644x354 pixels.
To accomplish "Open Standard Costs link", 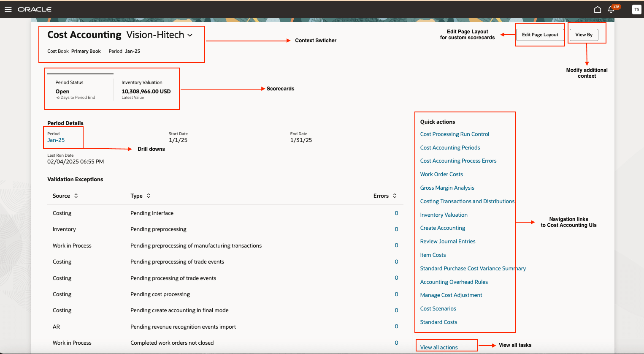I will (x=439, y=322).
